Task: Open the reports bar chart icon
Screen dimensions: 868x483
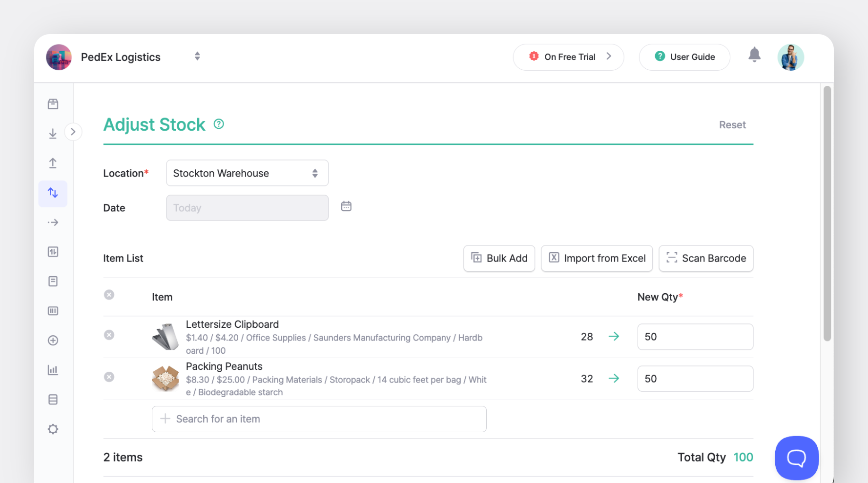Action: pyautogui.click(x=53, y=370)
